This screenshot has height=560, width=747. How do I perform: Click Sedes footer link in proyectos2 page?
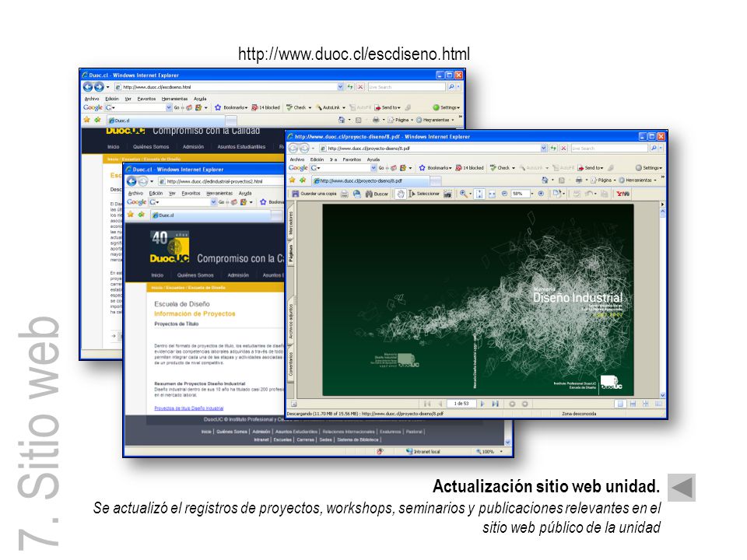pyautogui.click(x=325, y=439)
